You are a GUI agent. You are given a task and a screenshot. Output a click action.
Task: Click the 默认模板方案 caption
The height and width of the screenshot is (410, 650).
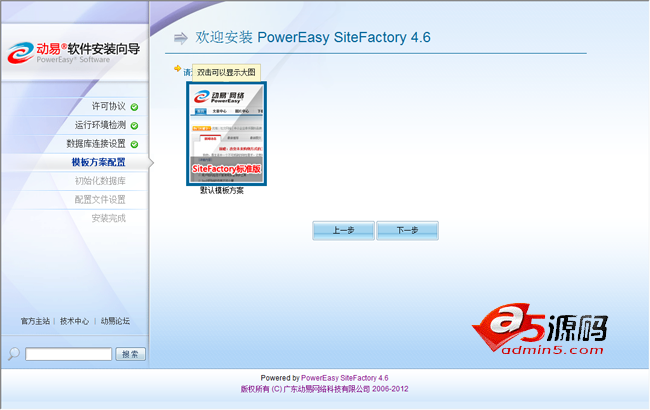coord(222,191)
